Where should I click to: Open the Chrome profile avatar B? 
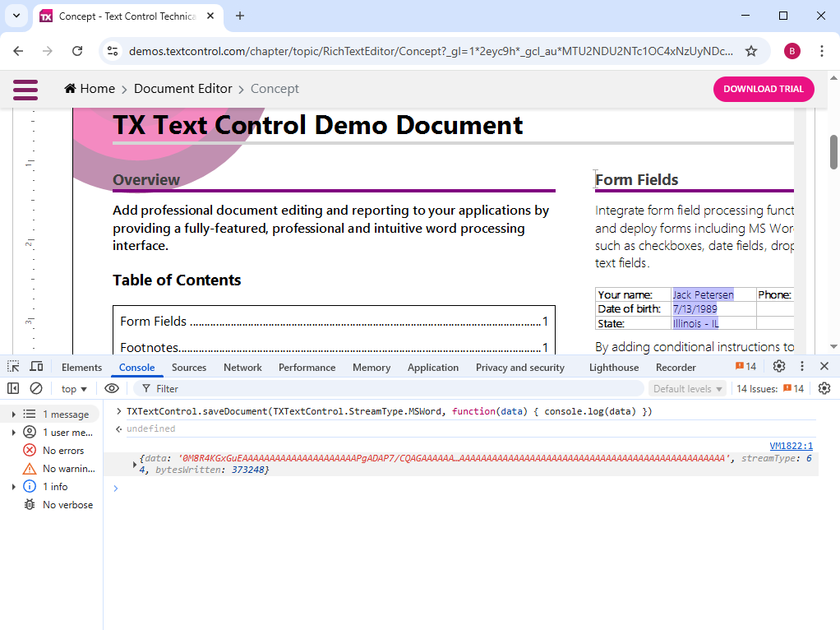pos(792,51)
